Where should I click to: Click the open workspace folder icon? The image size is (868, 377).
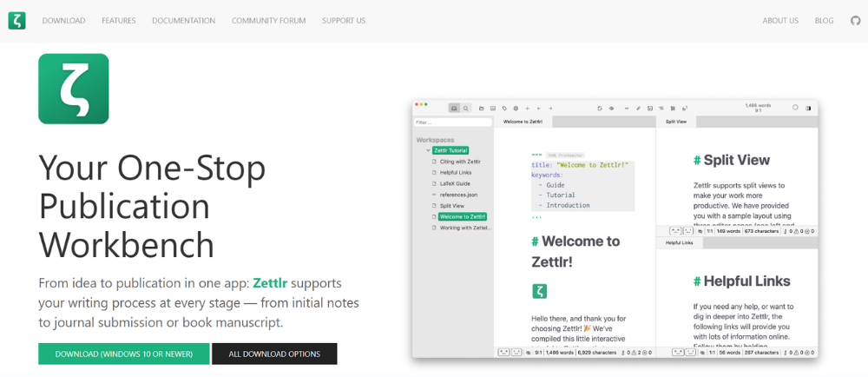482,109
